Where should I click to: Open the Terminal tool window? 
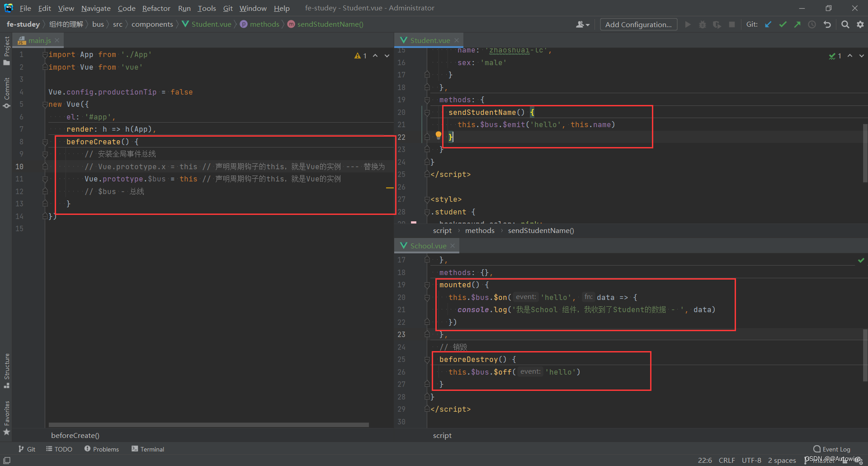[148, 449]
